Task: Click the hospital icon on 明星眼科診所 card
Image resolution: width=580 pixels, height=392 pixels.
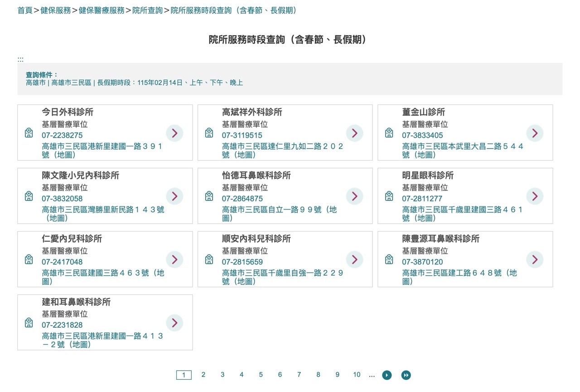Action: [389, 196]
